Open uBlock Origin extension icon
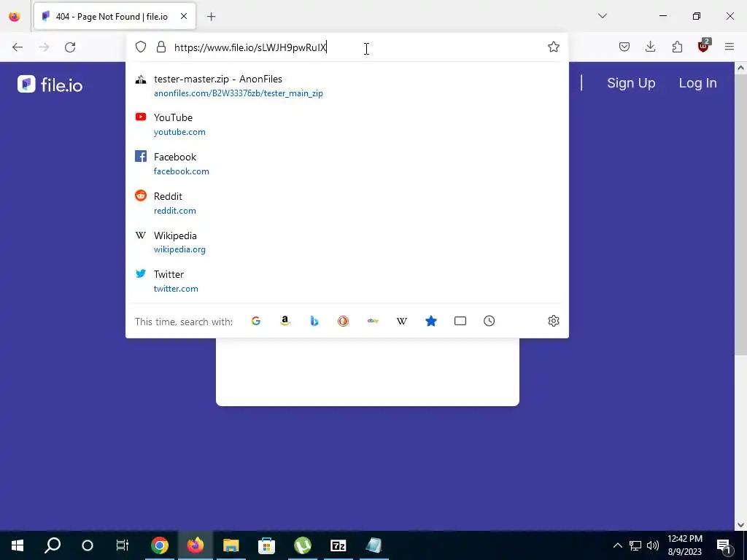The height and width of the screenshot is (560, 747). [704, 46]
